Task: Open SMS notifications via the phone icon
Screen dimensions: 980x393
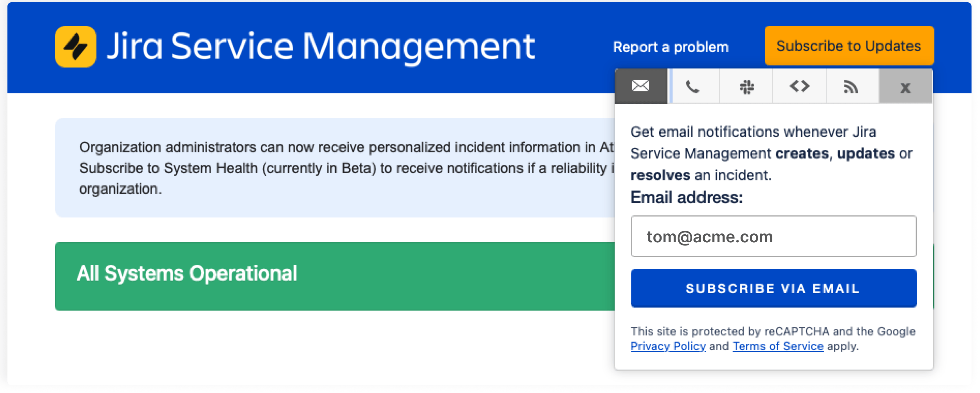Action: tap(693, 86)
